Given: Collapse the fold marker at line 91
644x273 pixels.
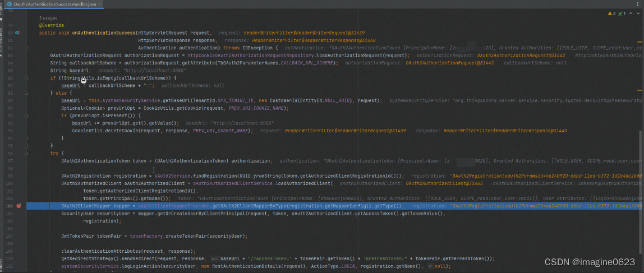Looking at the screenshot, I should coord(26,116).
